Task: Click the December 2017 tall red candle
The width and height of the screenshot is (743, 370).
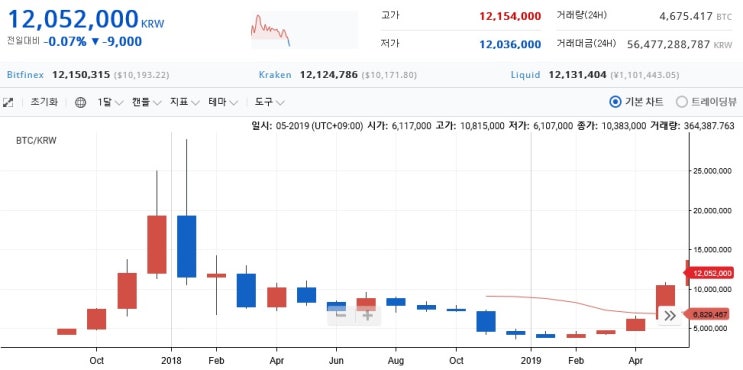Action: (157, 244)
